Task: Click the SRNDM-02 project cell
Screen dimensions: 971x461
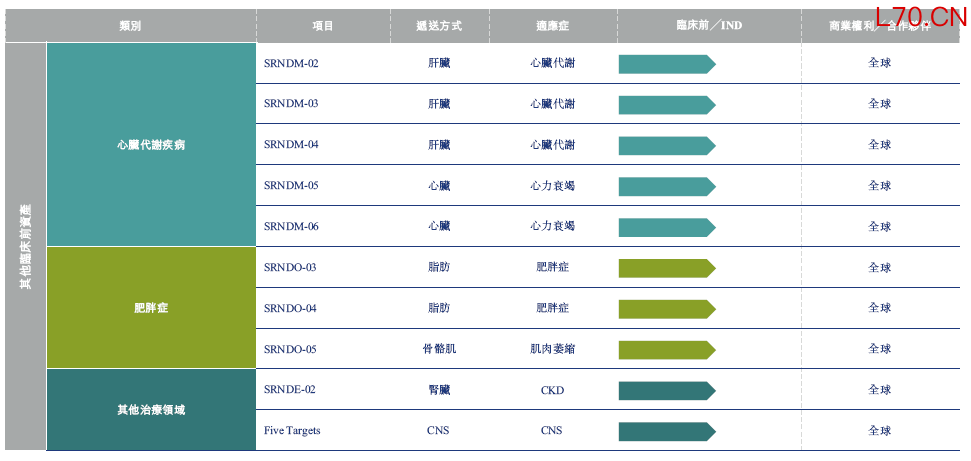Action: click(x=291, y=64)
